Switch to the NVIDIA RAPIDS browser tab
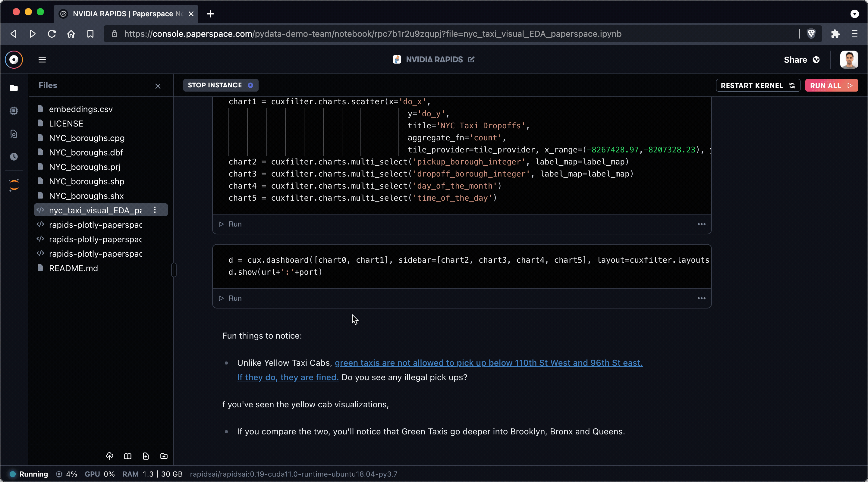Image resolution: width=868 pixels, height=482 pixels. click(x=126, y=14)
